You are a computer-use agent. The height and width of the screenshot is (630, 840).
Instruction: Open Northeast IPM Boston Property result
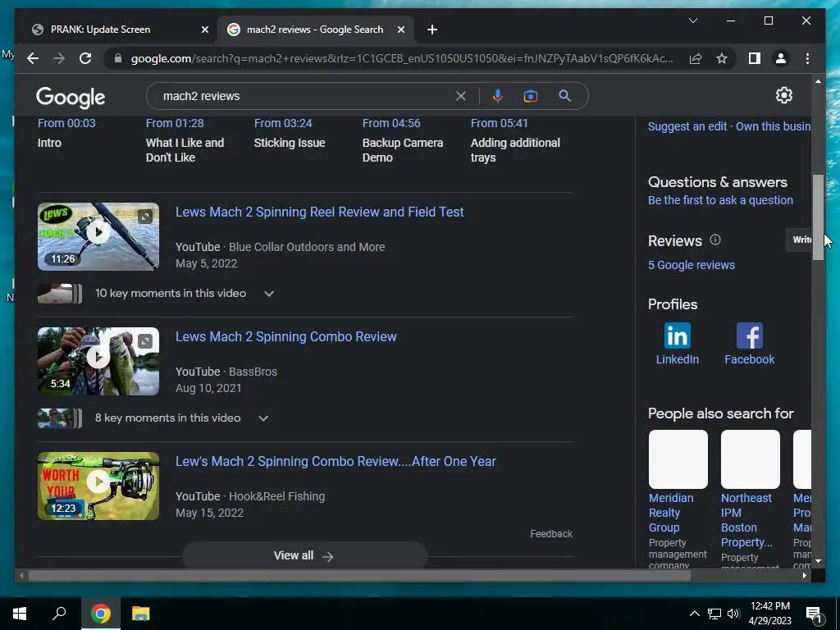[750, 498]
